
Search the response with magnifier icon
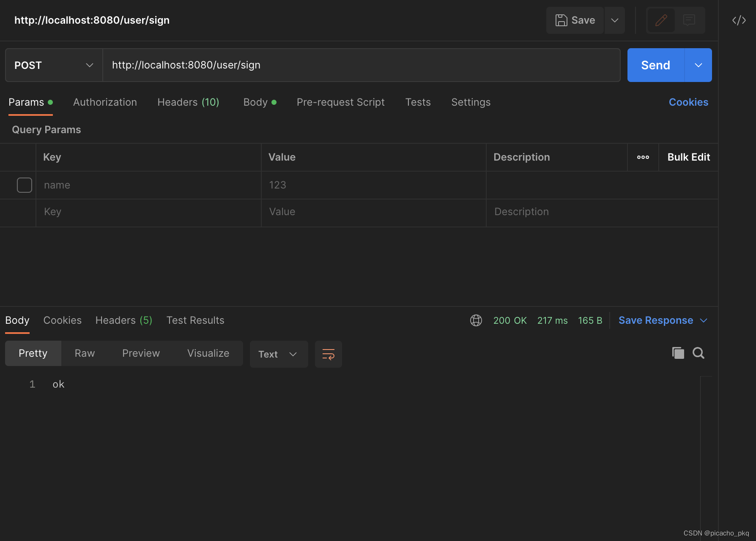pyautogui.click(x=698, y=353)
